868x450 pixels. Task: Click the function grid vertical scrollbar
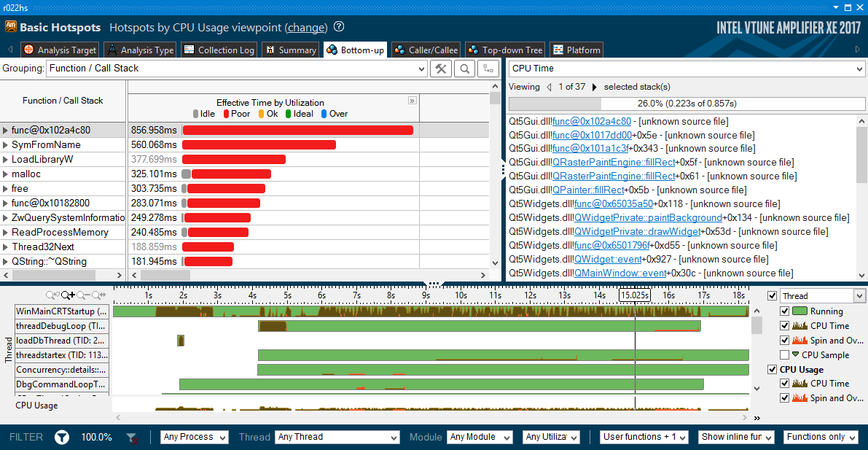point(495,174)
